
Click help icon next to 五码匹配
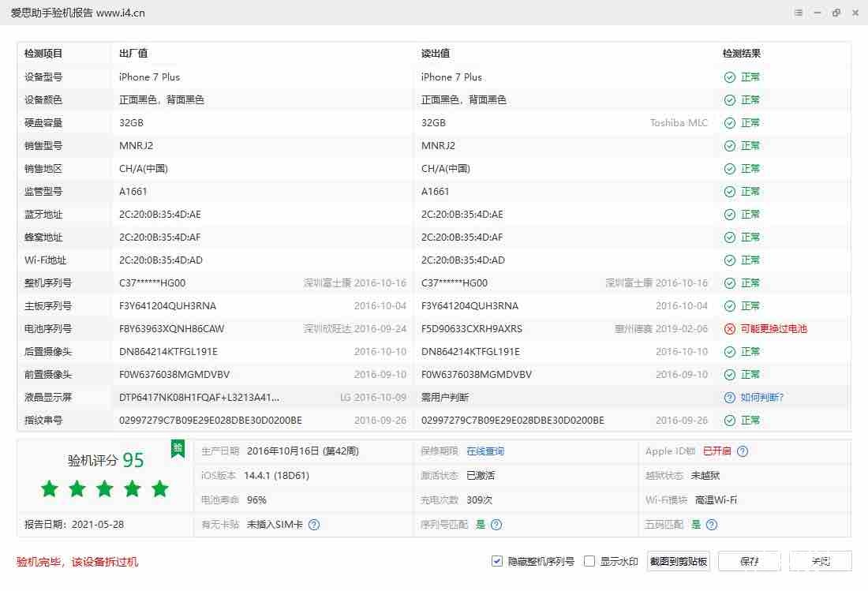click(712, 525)
